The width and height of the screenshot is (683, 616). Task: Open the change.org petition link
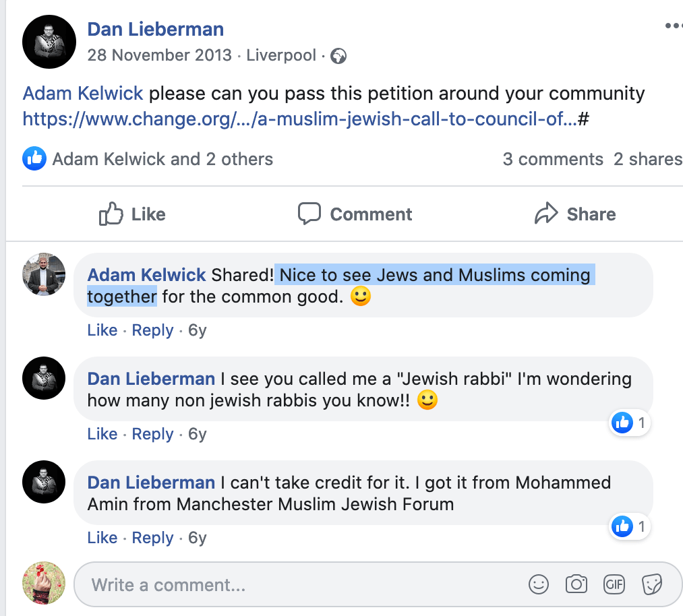(x=300, y=119)
